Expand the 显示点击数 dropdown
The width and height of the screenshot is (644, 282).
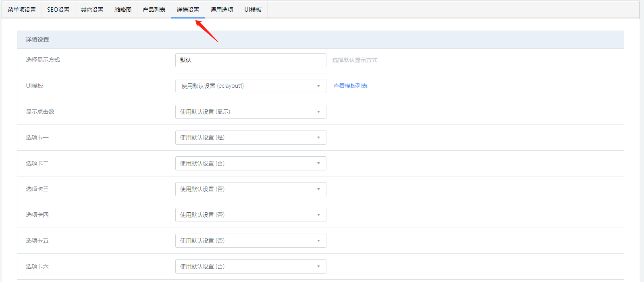click(250, 112)
